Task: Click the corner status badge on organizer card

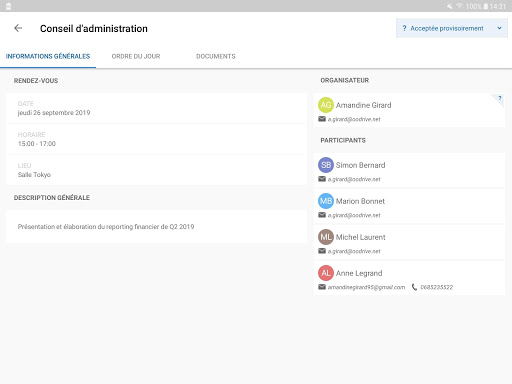Action: (x=499, y=99)
